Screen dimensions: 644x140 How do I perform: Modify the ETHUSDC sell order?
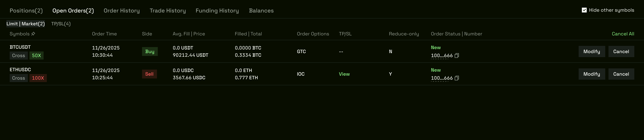(x=592, y=74)
